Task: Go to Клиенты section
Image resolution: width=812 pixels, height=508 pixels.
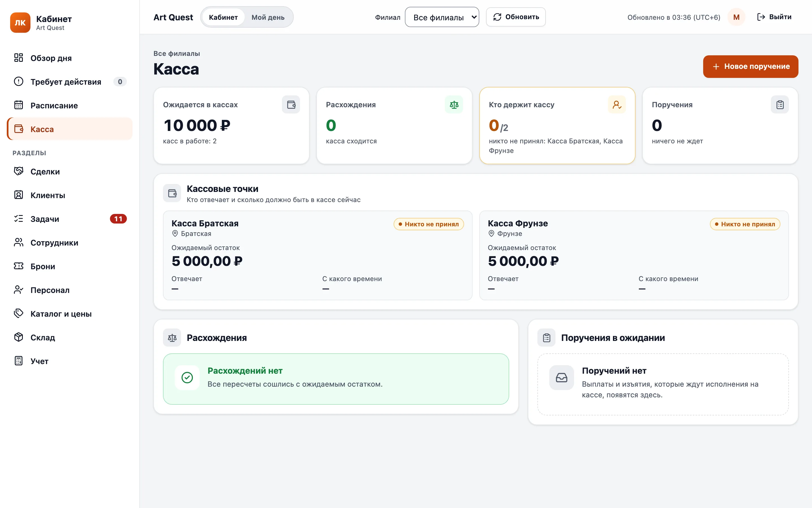Action: coord(70,195)
